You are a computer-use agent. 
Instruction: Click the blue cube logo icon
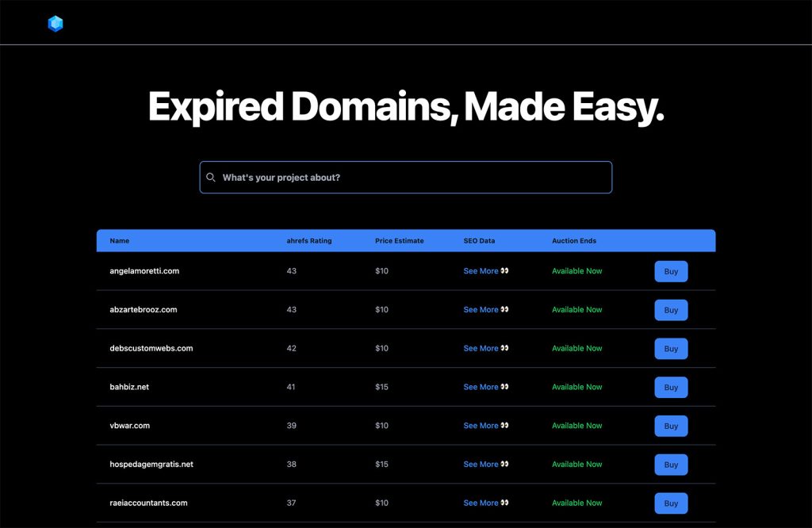click(56, 24)
